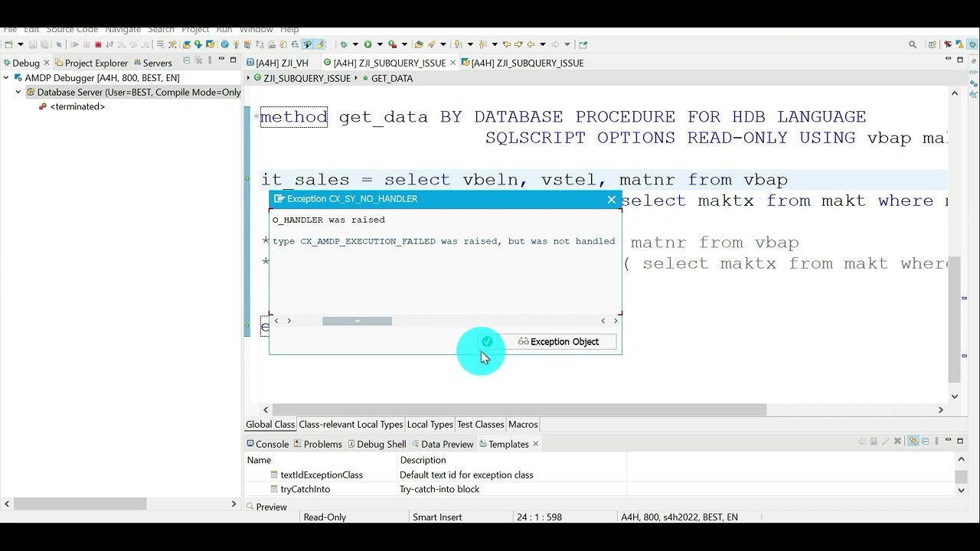Screen dimensions: 980x551
Task: Open the Navigate menu
Action: pos(122,30)
